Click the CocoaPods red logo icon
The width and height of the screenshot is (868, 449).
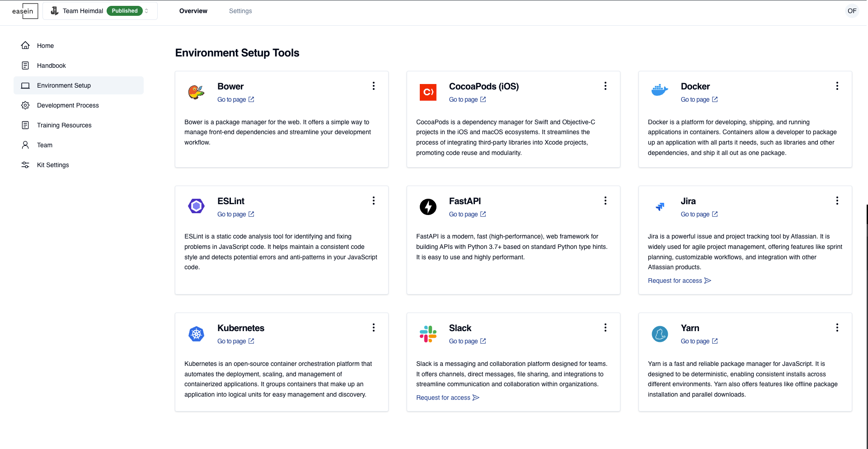[x=428, y=92]
